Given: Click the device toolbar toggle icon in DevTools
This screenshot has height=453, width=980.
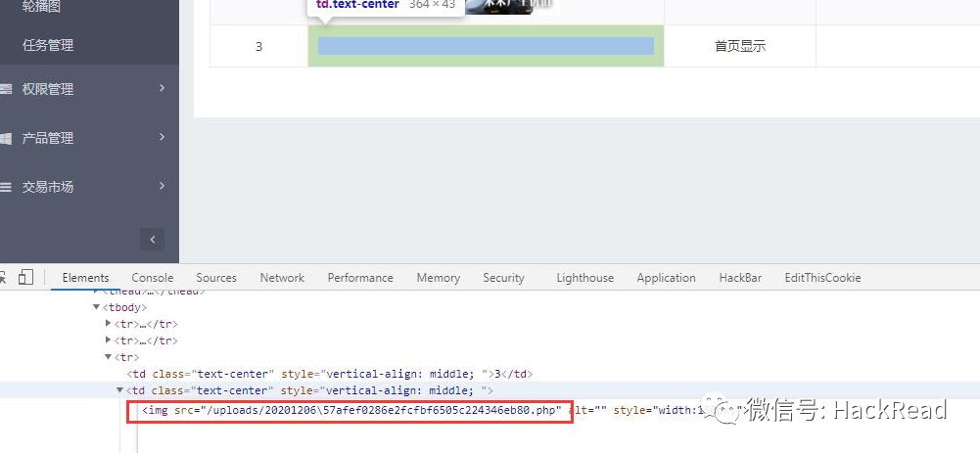Looking at the screenshot, I should [26, 278].
